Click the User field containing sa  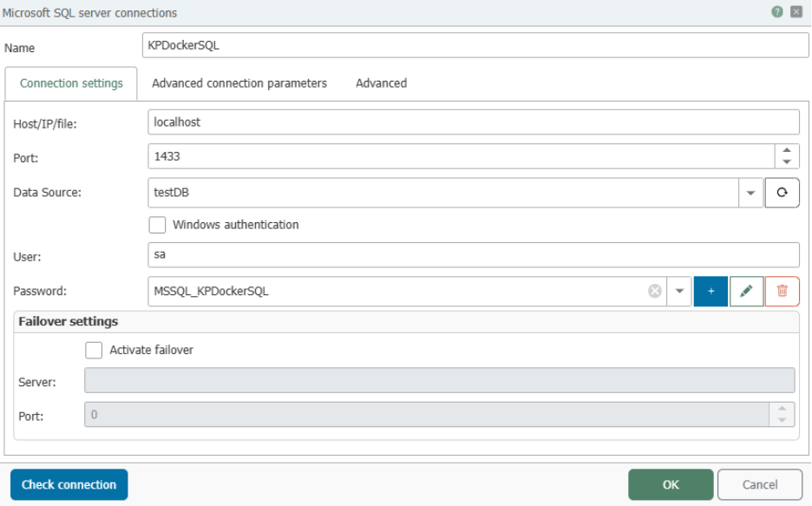pyautogui.click(x=474, y=255)
